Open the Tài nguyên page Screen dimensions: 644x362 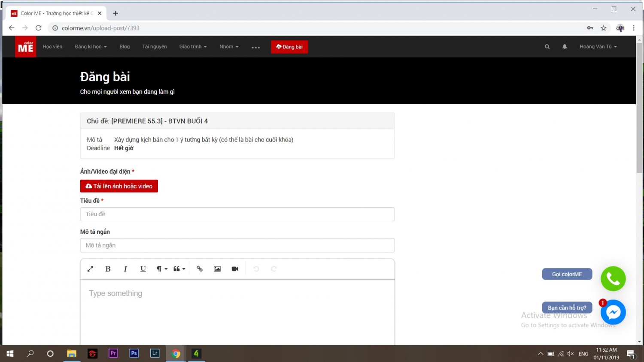point(155,47)
